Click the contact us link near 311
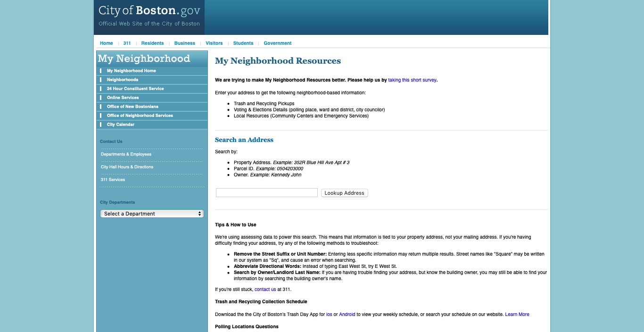 [265, 289]
